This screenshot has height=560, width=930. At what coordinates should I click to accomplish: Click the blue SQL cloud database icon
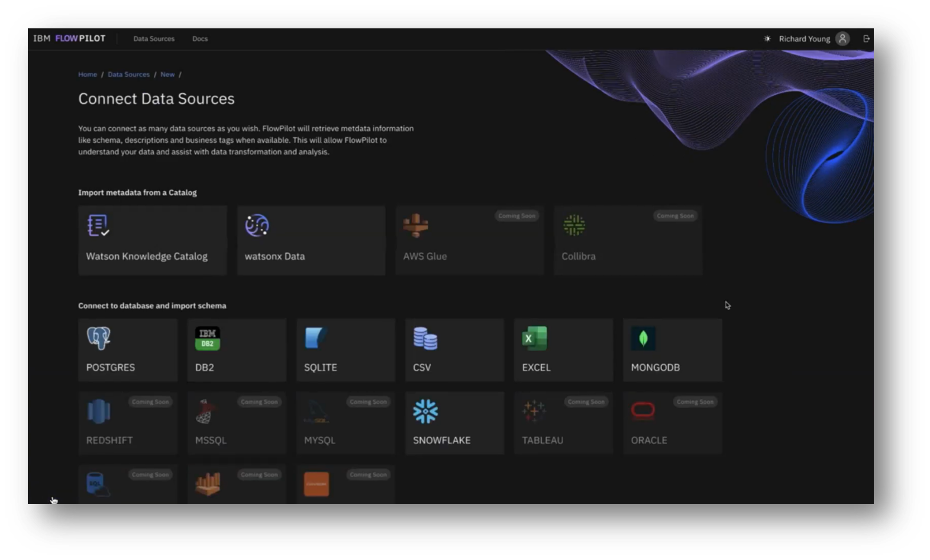(98, 485)
